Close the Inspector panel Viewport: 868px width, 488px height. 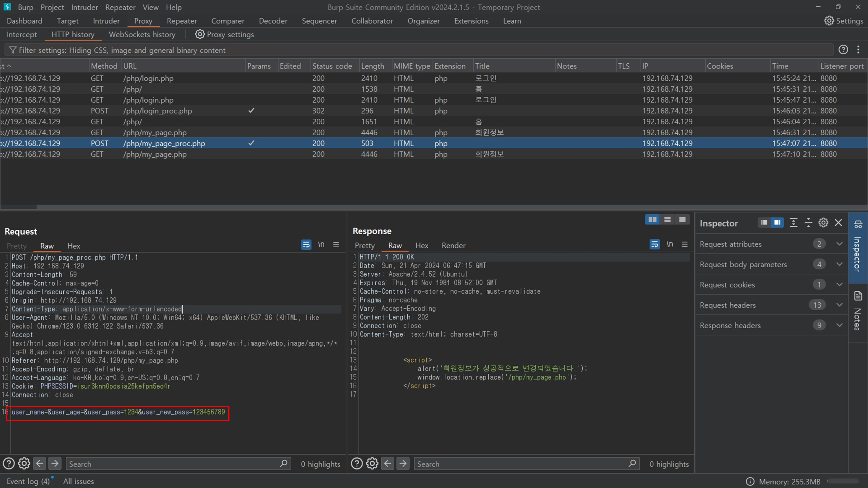[838, 223]
